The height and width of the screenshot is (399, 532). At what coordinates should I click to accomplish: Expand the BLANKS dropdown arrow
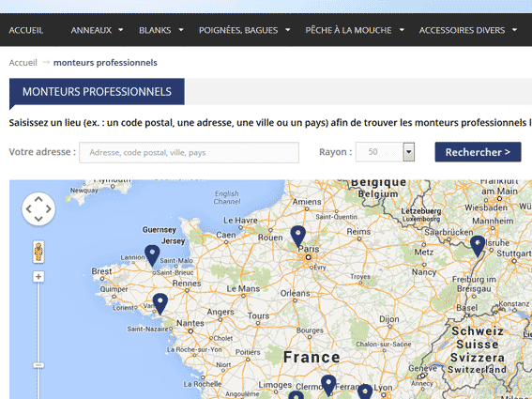tap(181, 30)
